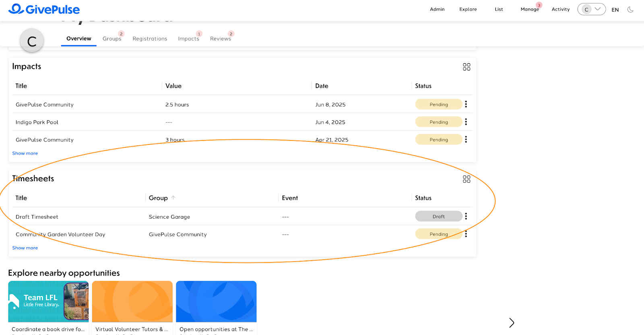This screenshot has height=335, width=644.
Task: Click 'GivePulse Community' in Timesheets group column
Action: pos(178,234)
